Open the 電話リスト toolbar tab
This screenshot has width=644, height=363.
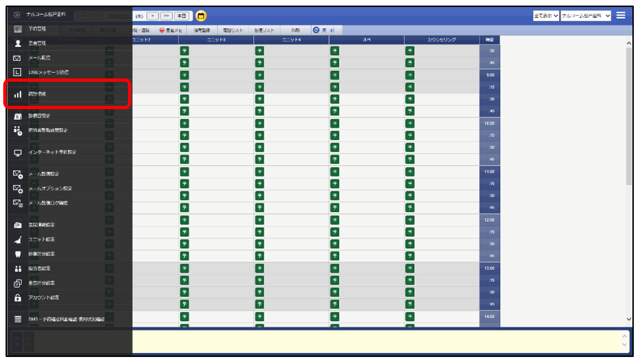[x=232, y=30]
